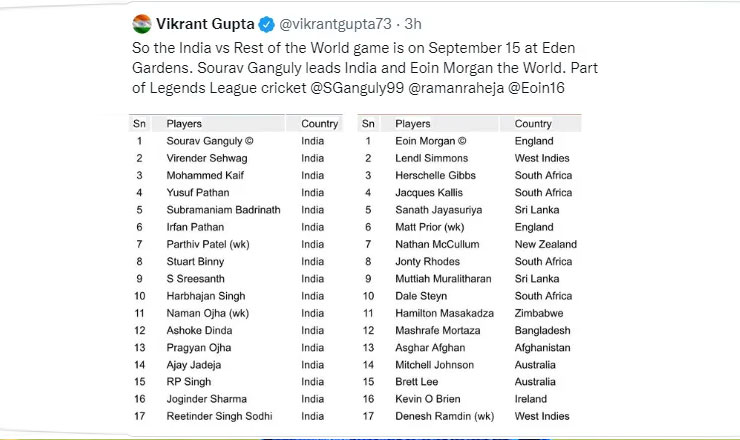Click Harbhajan Singh's name in the table
740x440 pixels.
207,296
